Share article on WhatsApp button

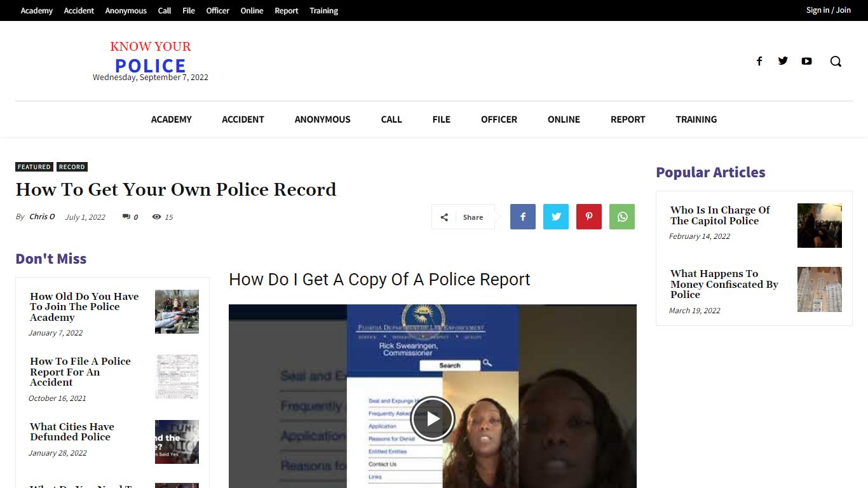coord(622,217)
